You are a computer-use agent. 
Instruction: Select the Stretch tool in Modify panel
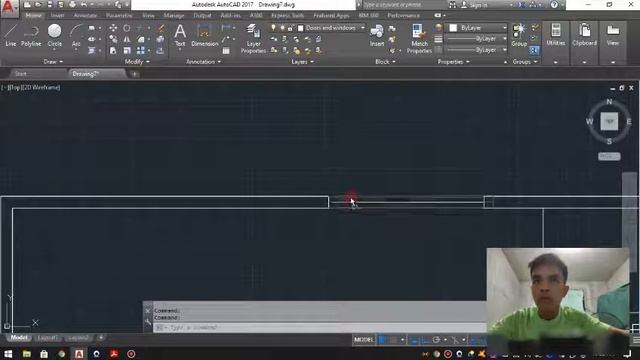pyautogui.click(x=113, y=51)
